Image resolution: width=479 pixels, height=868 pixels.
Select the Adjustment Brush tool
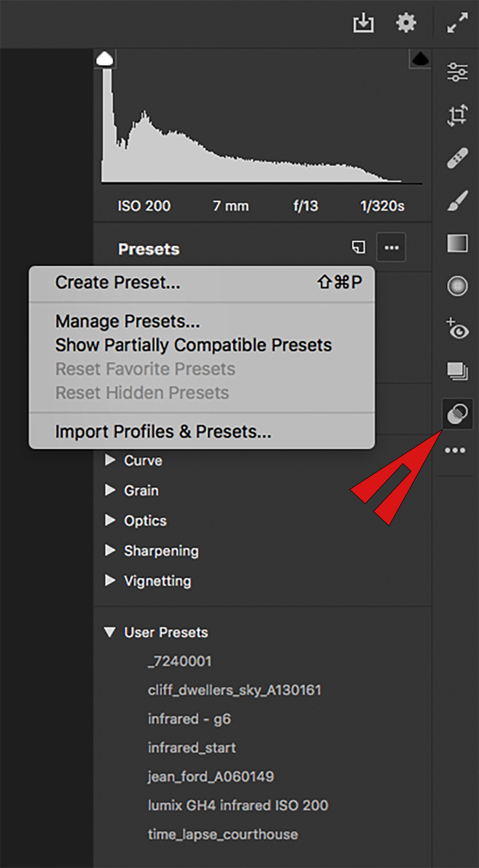[457, 201]
